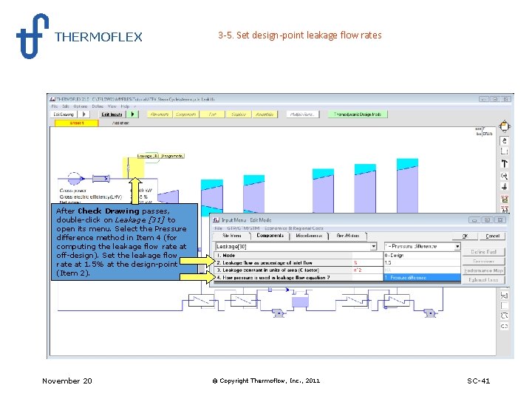
Task: Click the arrow button beside Edit Drawing
Action: 83,115
